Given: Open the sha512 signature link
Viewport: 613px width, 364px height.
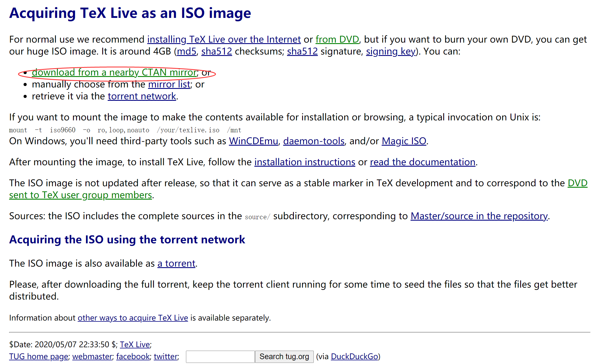Looking at the screenshot, I should pos(302,51).
